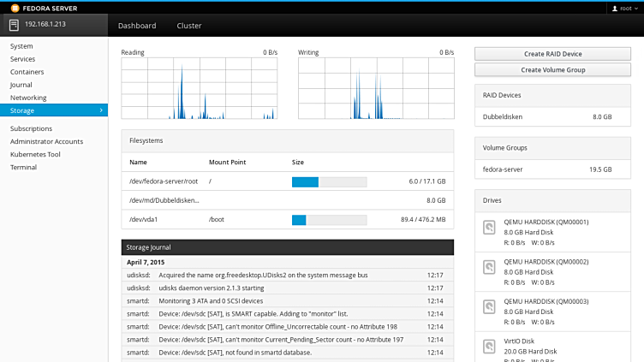Click the Reading throughput graph

click(200, 88)
